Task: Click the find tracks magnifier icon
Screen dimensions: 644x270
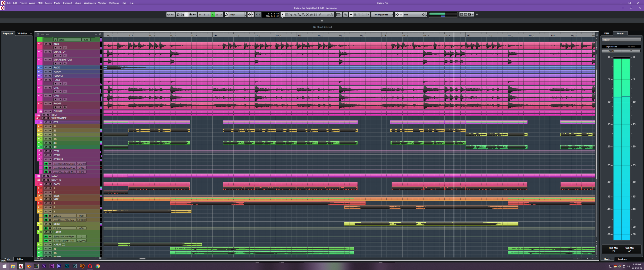Action: click(100, 34)
